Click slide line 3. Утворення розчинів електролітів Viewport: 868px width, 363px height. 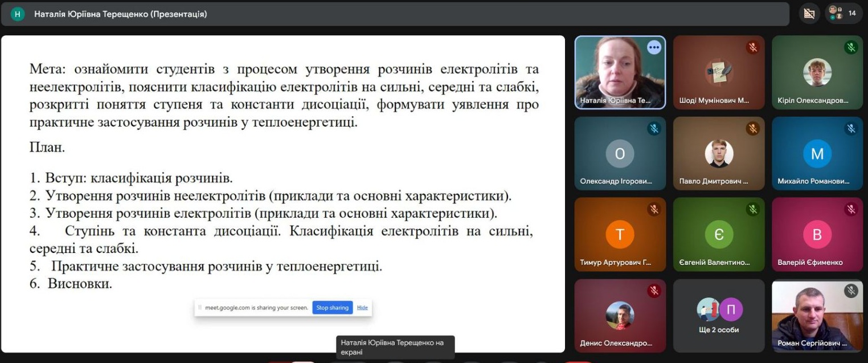point(263,214)
